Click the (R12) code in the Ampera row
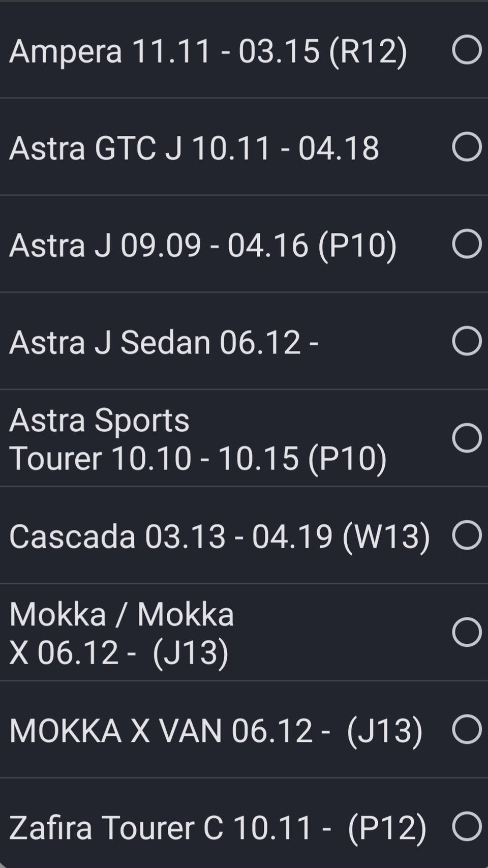Viewport: 488px width, 868px height. (x=368, y=51)
